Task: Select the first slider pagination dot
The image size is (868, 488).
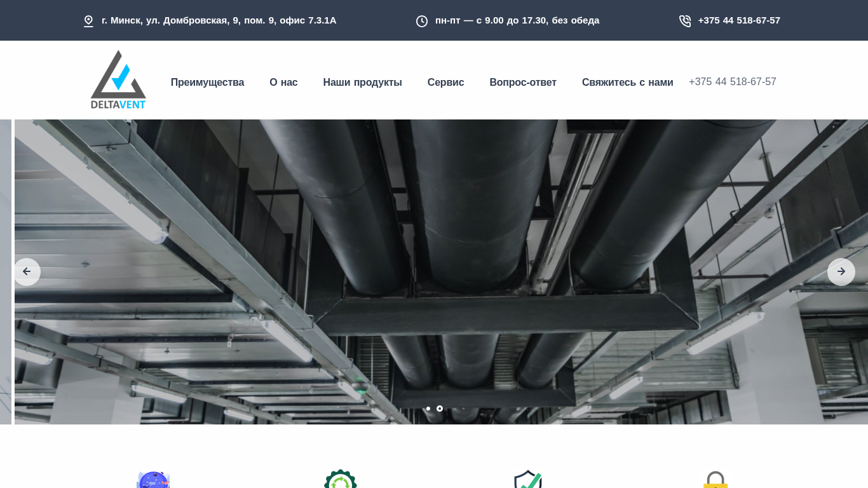Action: (x=428, y=409)
